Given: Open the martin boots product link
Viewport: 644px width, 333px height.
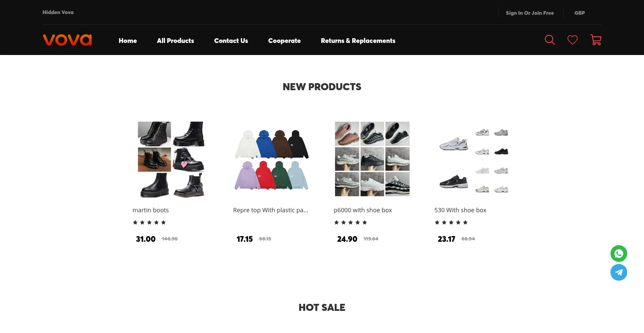Looking at the screenshot, I should [x=151, y=210].
